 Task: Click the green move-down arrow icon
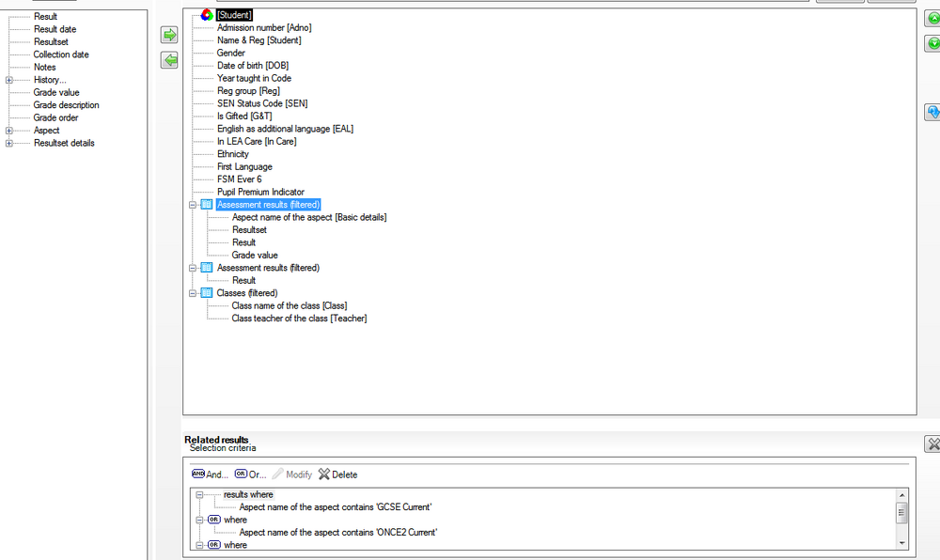pyautogui.click(x=932, y=43)
